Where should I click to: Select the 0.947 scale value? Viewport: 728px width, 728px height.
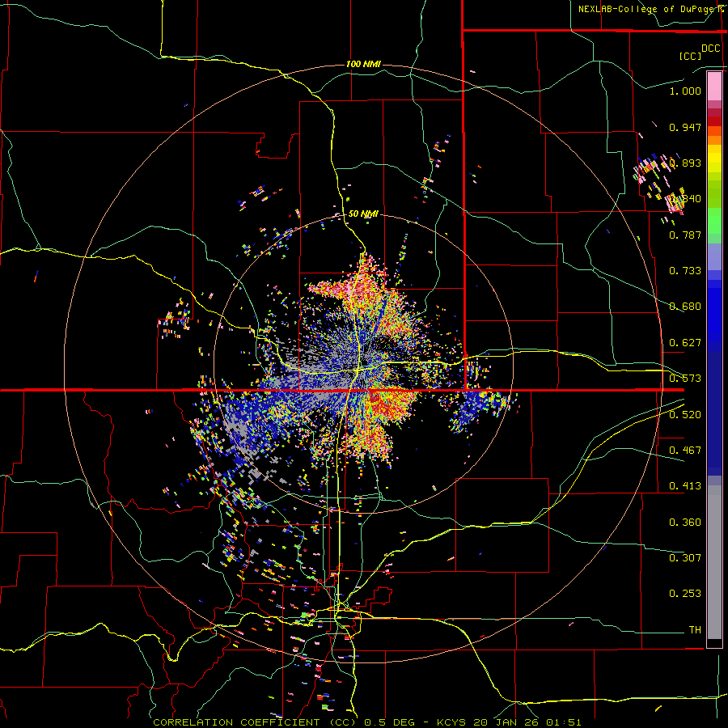pyautogui.click(x=685, y=127)
